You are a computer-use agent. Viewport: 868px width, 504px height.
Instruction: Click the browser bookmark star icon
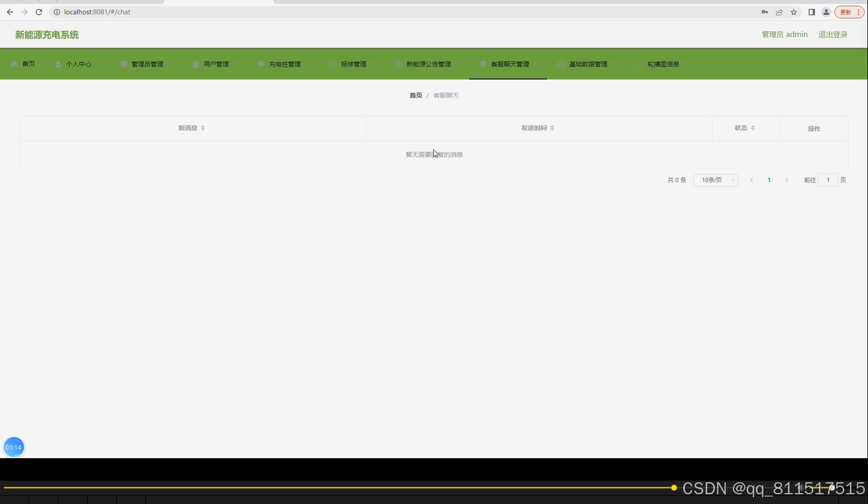point(794,11)
